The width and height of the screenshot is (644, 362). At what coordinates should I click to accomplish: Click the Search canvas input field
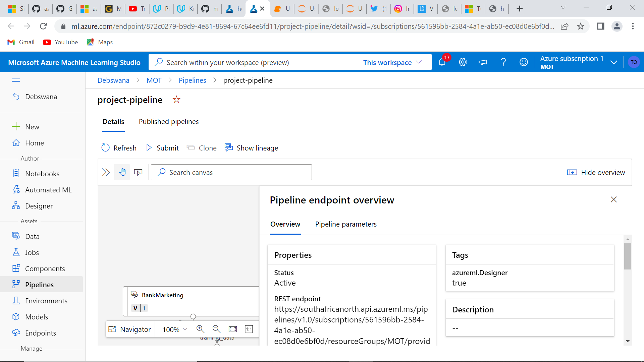[231, 172]
